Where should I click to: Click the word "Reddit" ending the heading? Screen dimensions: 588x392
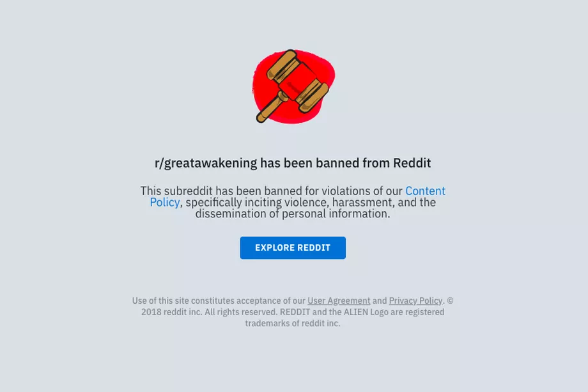point(412,163)
